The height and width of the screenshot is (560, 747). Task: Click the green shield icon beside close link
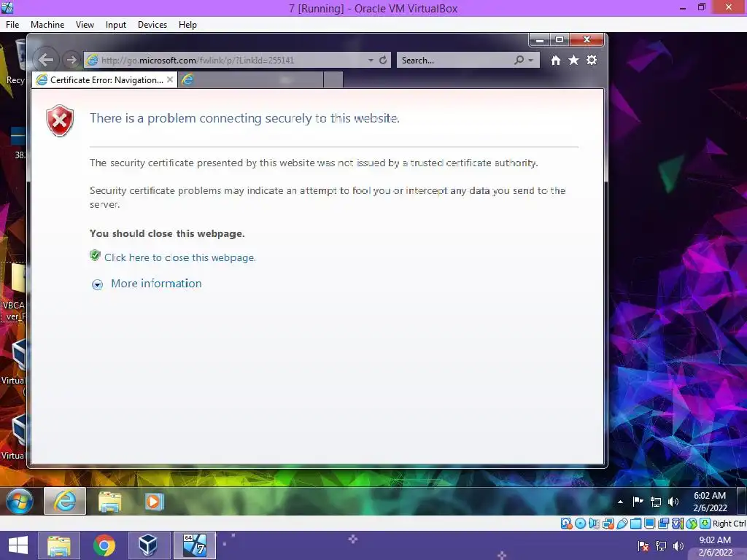[x=95, y=256]
